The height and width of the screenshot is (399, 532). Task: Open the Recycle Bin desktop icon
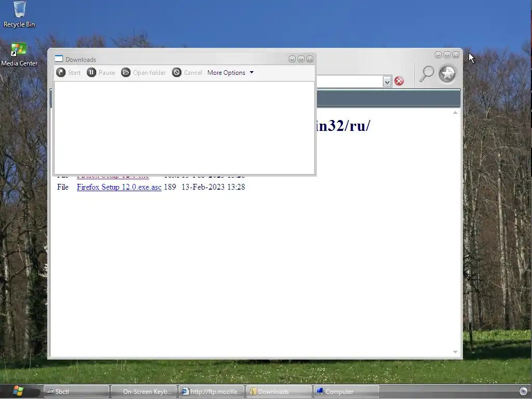pos(19,14)
